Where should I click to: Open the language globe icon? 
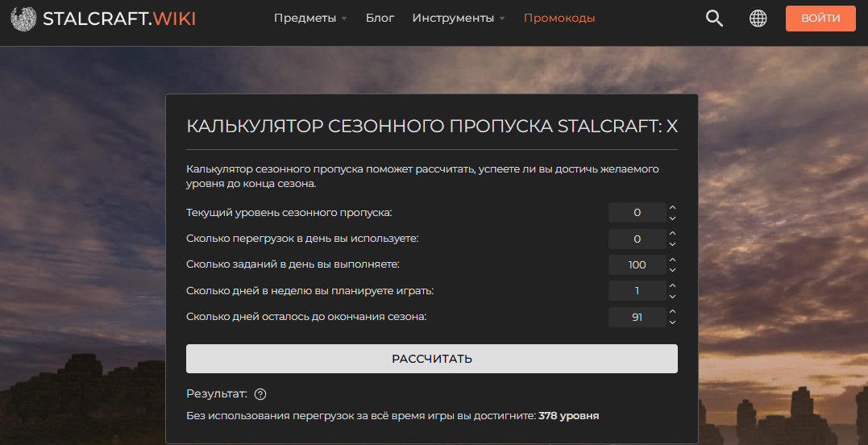coord(758,19)
